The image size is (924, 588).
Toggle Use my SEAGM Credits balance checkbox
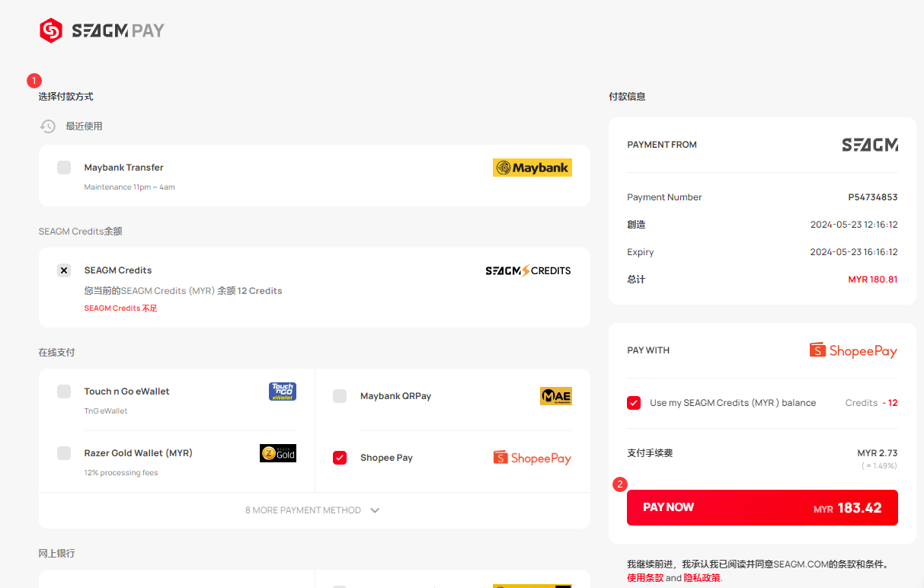click(634, 403)
